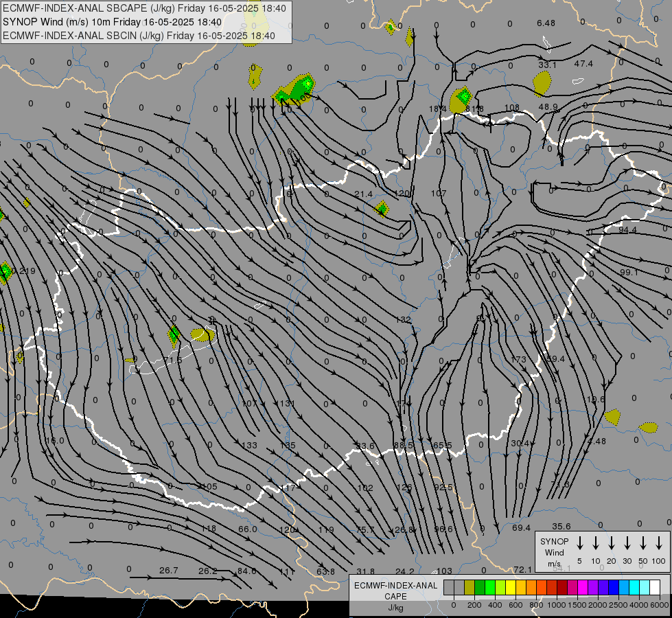Image resolution: width=672 pixels, height=618 pixels.
Task: Click the 131 value on the map
Action: [287, 404]
